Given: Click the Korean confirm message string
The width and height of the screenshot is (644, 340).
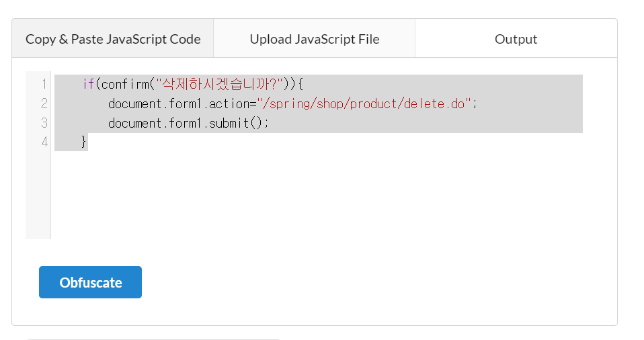Looking at the screenshot, I should [x=219, y=84].
